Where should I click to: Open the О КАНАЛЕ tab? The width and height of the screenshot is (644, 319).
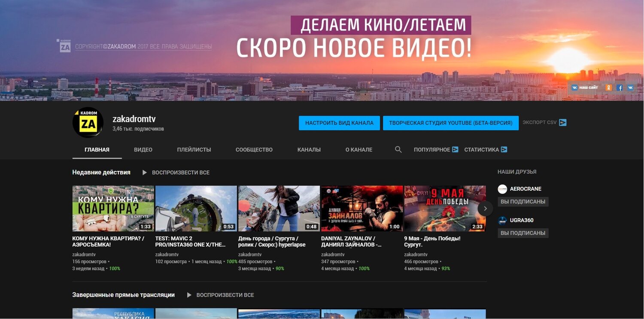(359, 150)
